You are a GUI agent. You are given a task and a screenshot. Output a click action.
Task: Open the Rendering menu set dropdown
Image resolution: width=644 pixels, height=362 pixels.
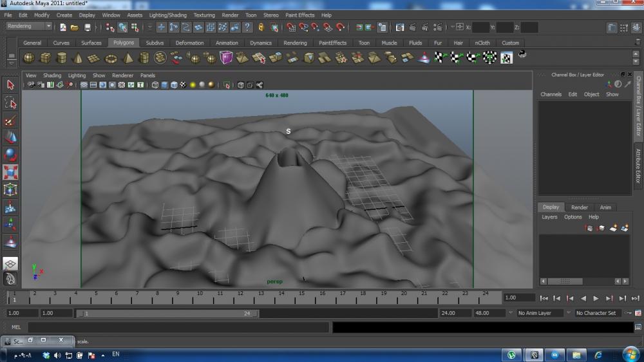(x=30, y=26)
